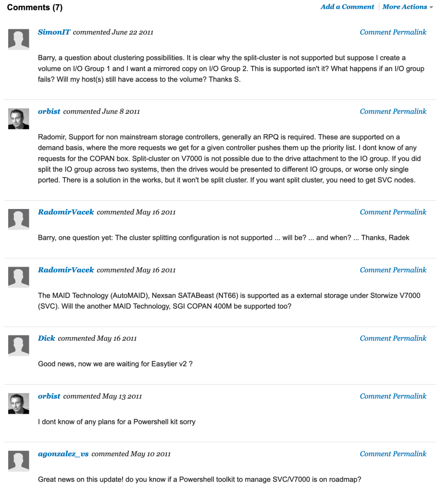Click the Add a Comment link
Image resolution: width=448 pixels, height=492 pixels.
[x=347, y=7]
